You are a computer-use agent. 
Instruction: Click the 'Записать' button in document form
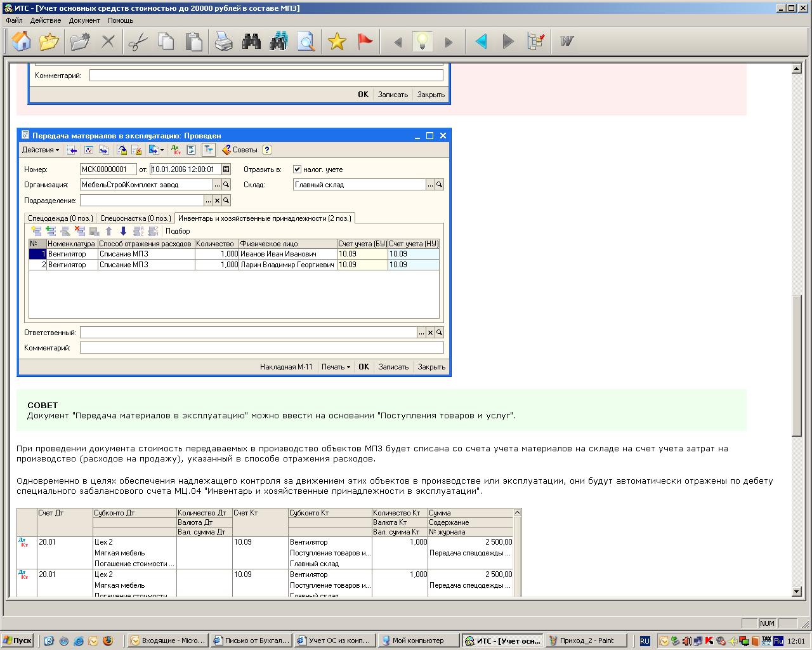(393, 367)
